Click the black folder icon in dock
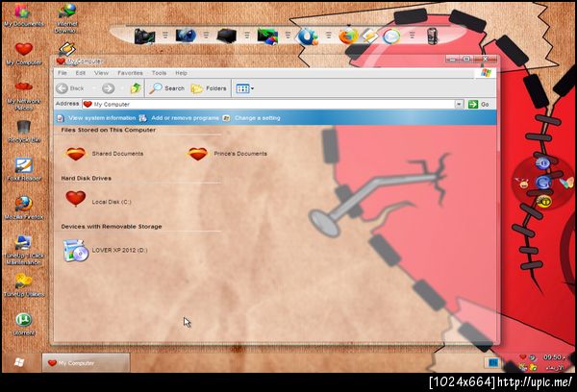Image resolution: width=577 pixels, height=392 pixels. click(x=226, y=37)
